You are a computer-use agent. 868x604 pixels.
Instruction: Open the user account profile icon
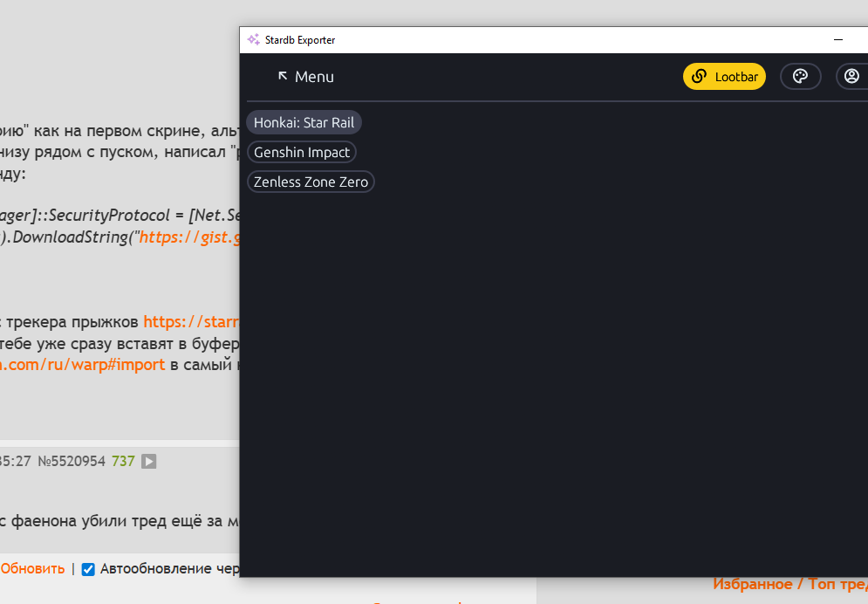tap(852, 77)
